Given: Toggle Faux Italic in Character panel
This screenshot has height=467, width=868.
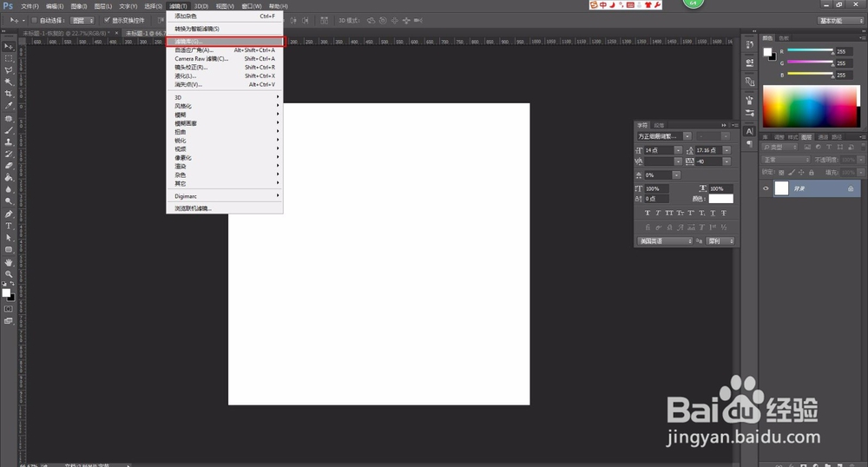Looking at the screenshot, I should pyautogui.click(x=658, y=213).
